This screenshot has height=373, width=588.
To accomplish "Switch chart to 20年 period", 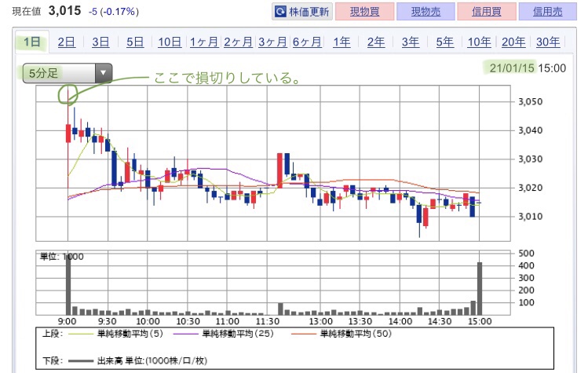I will pyautogui.click(x=513, y=42).
